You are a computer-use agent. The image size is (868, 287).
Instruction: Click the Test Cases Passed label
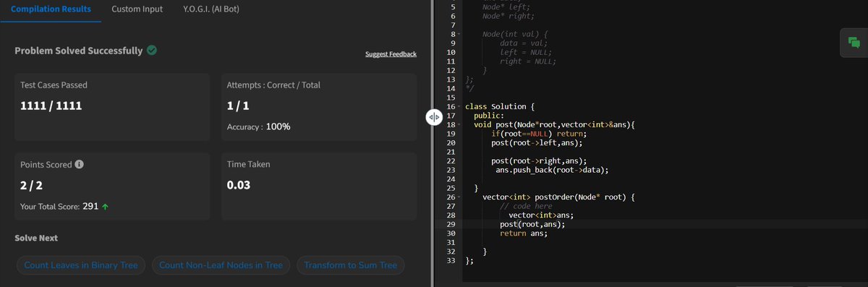(54, 85)
